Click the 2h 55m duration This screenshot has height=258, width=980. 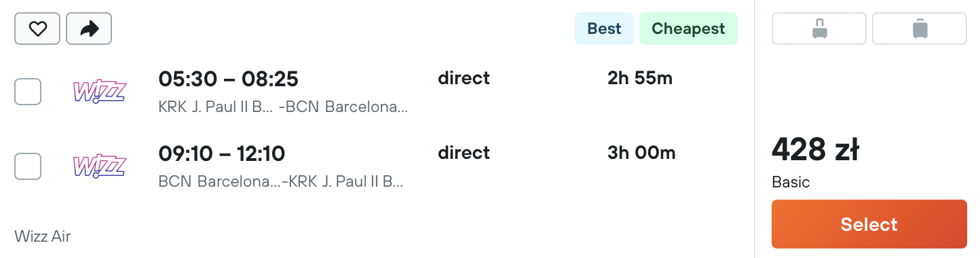click(640, 78)
